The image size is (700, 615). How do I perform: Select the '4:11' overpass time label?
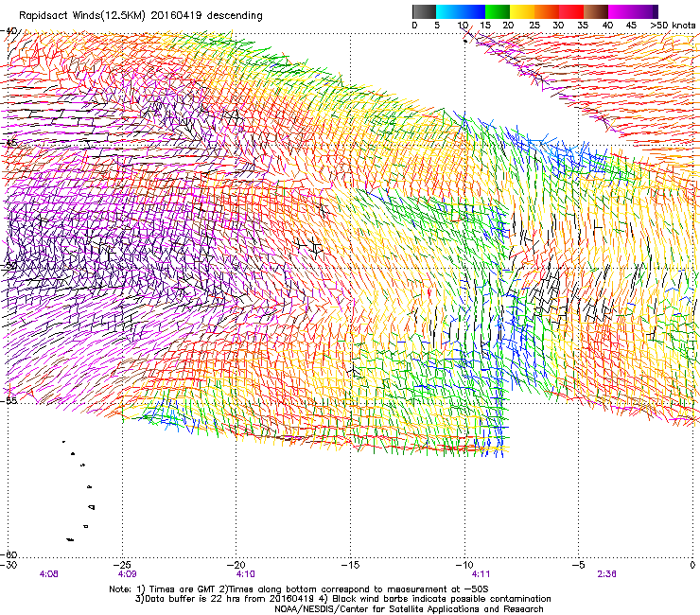coord(481,574)
